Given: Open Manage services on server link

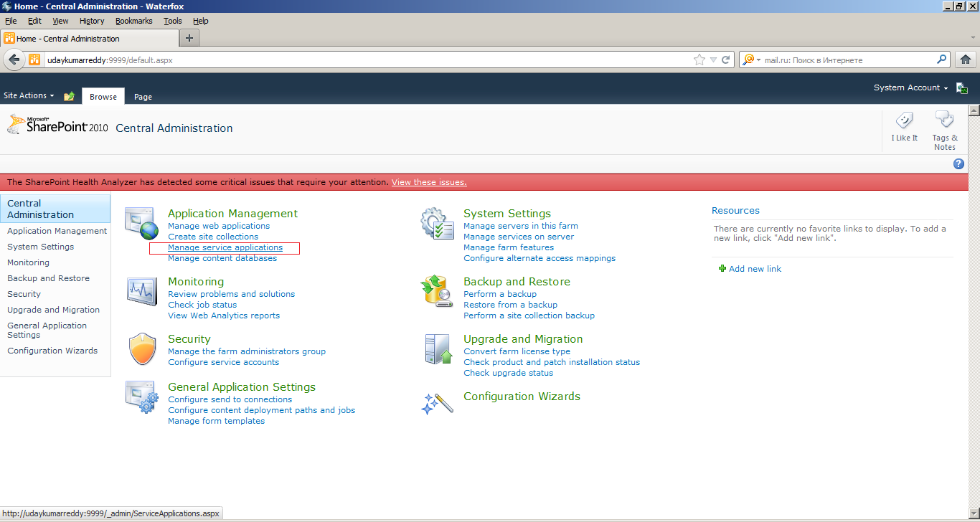Looking at the screenshot, I should coord(519,237).
